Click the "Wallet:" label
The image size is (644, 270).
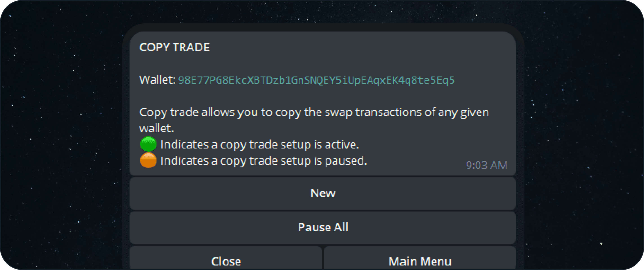(157, 80)
